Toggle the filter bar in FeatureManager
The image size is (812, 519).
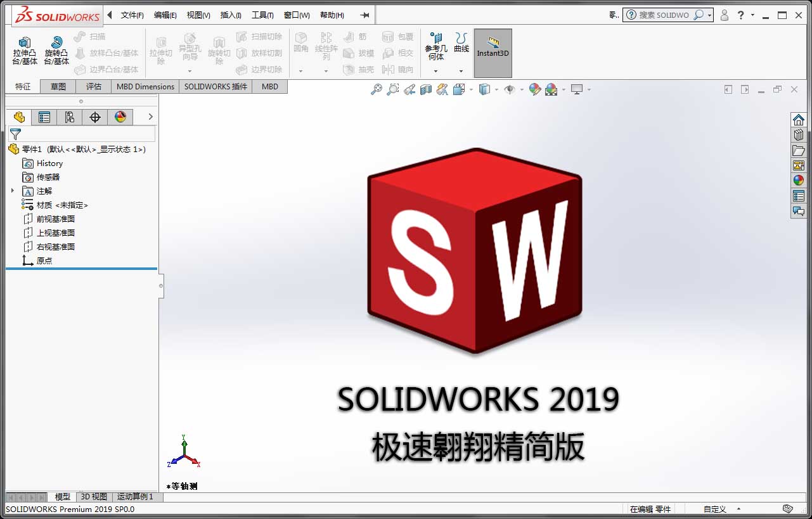point(14,134)
